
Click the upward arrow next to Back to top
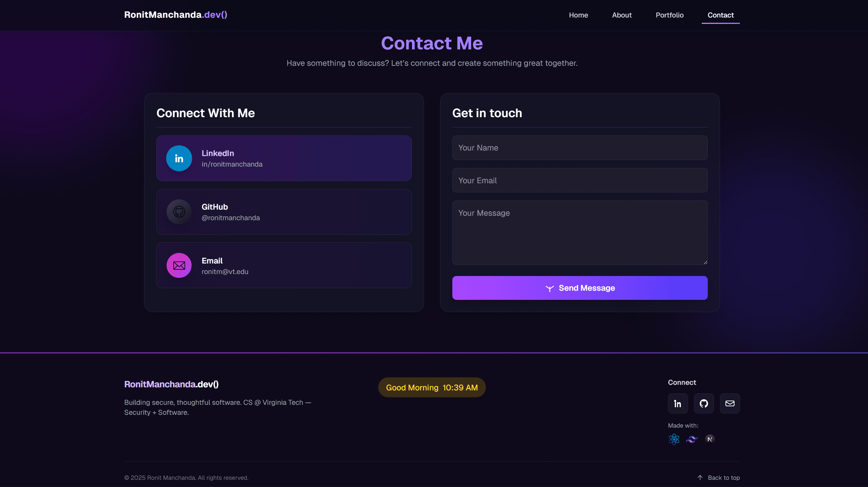701,478
